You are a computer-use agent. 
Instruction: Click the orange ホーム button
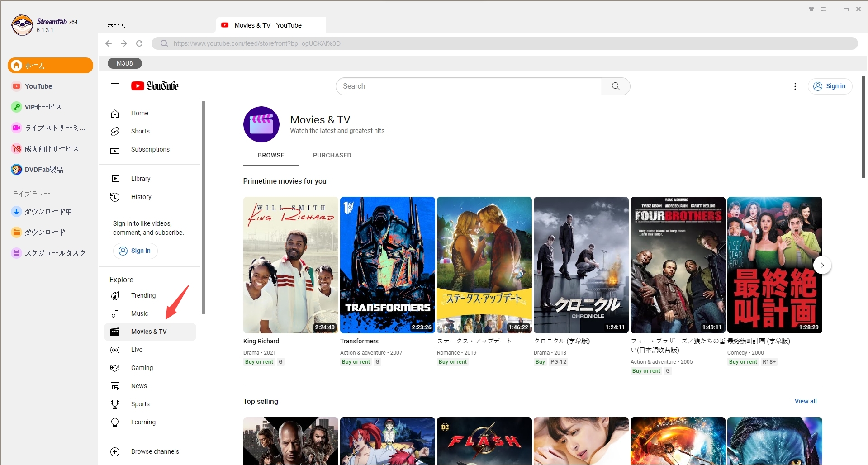point(50,66)
